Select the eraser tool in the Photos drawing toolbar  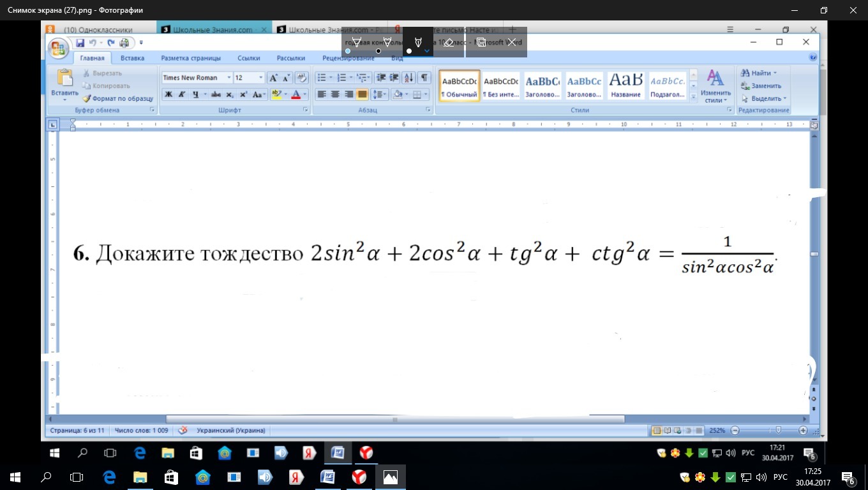point(449,42)
